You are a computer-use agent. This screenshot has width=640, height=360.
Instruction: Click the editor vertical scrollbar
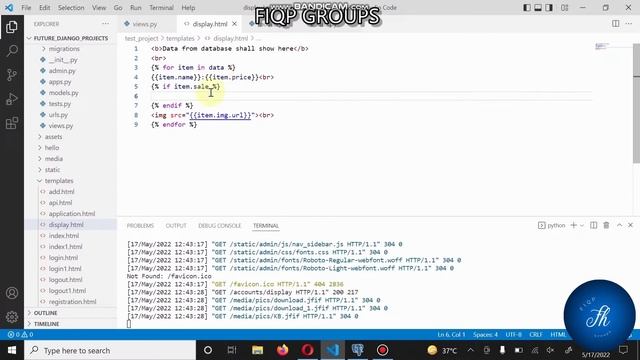[636, 102]
